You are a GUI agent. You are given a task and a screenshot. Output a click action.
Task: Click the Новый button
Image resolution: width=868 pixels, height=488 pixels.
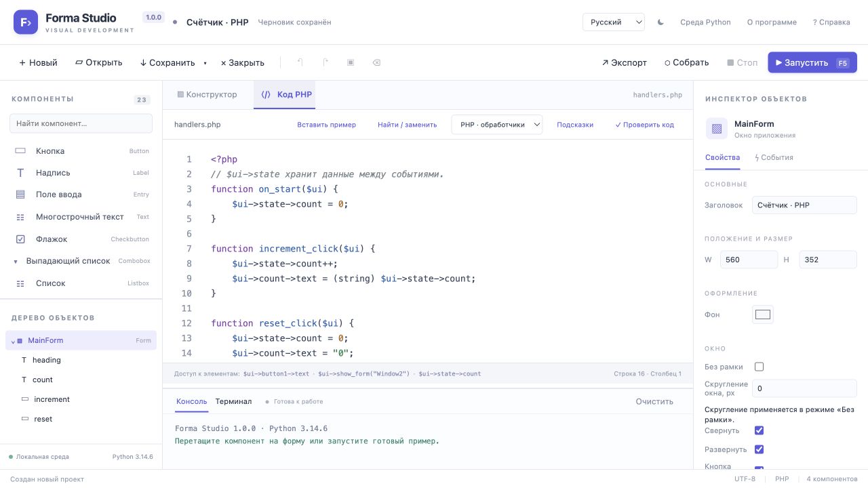[38, 62]
